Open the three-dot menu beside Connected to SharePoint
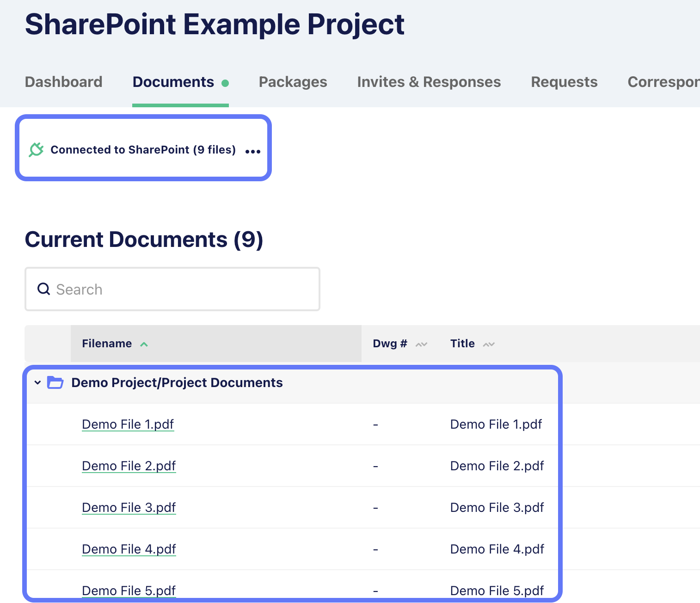The width and height of the screenshot is (700, 603). (253, 151)
